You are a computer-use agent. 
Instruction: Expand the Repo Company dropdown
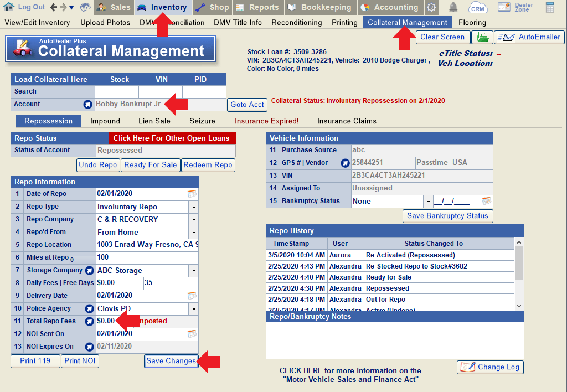click(194, 220)
